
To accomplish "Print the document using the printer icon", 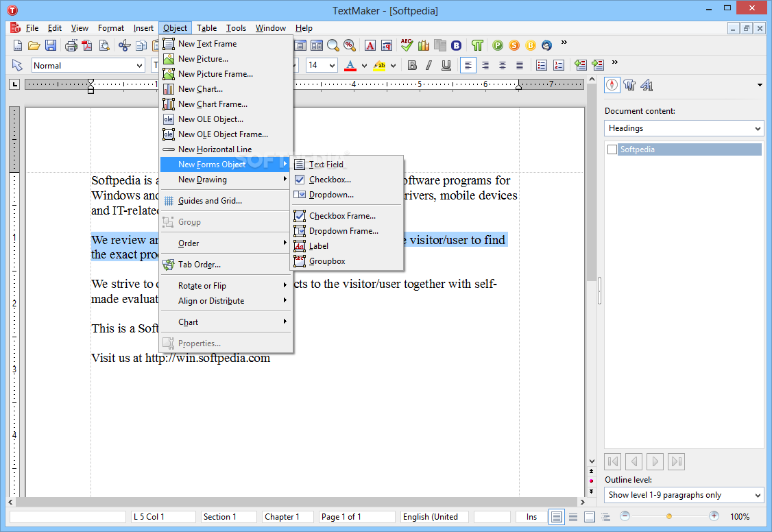I will coord(71,46).
